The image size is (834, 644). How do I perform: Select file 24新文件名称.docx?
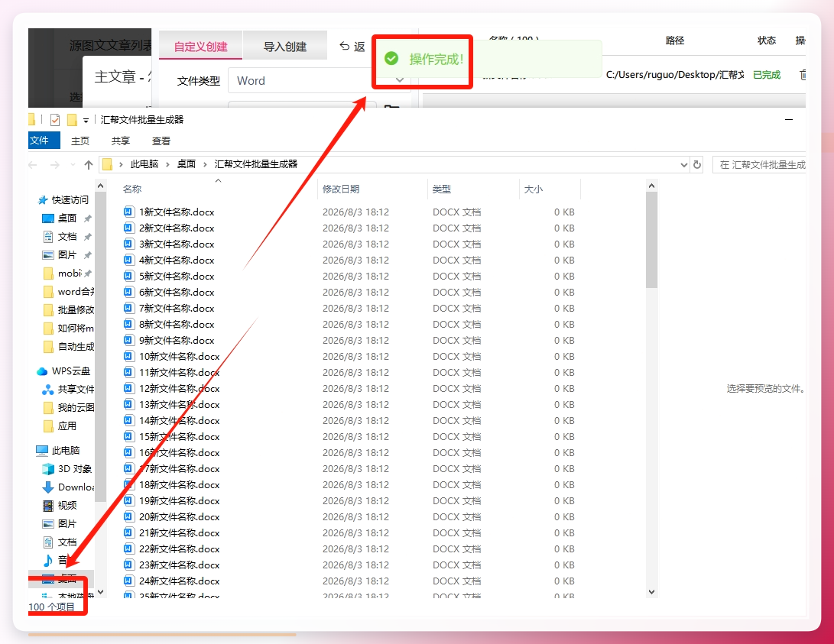179,581
